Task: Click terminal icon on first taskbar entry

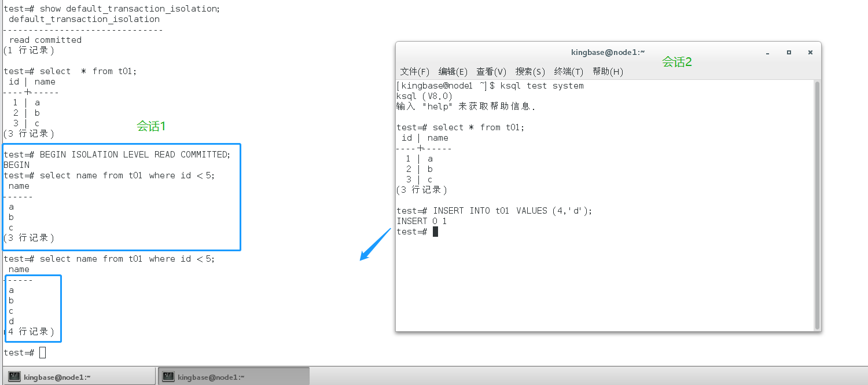Action: pyautogui.click(x=14, y=376)
